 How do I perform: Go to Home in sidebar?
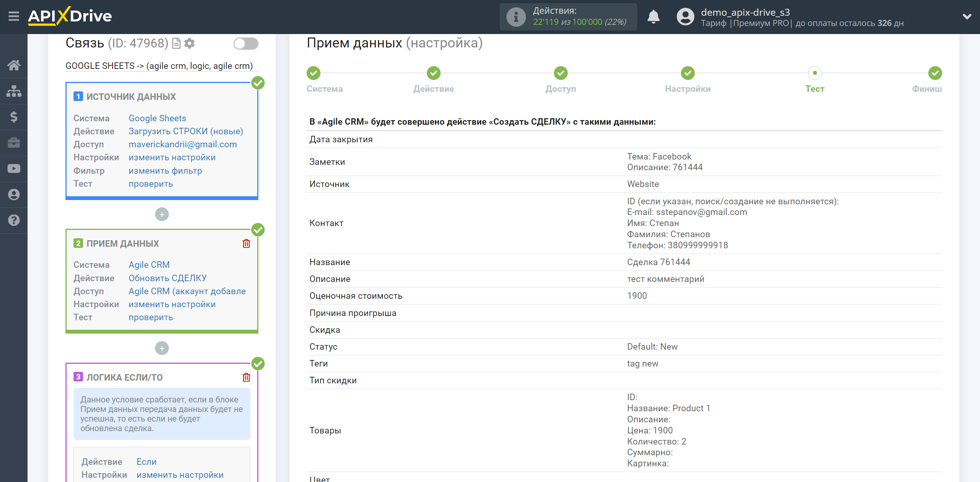(14, 65)
